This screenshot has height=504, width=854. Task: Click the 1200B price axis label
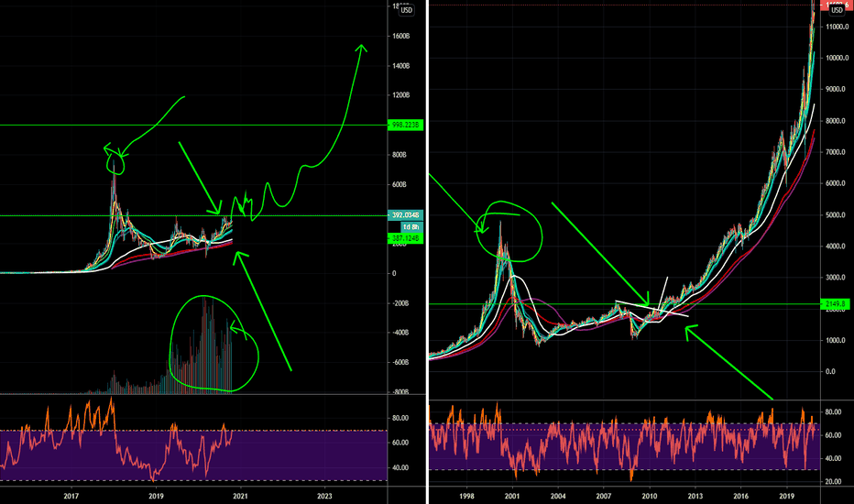pos(400,95)
